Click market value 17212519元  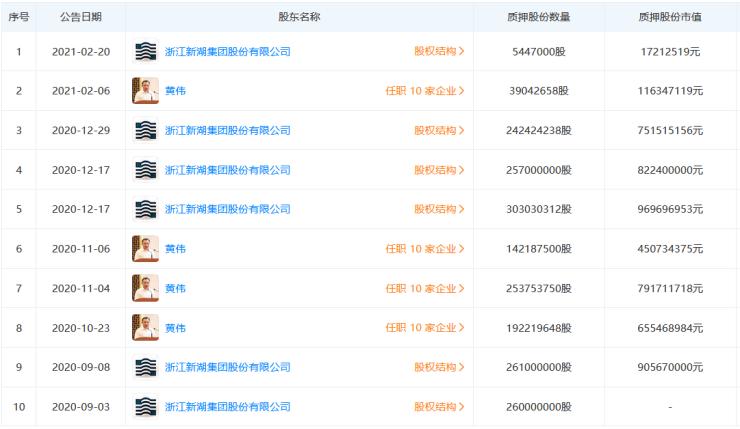[670, 51]
